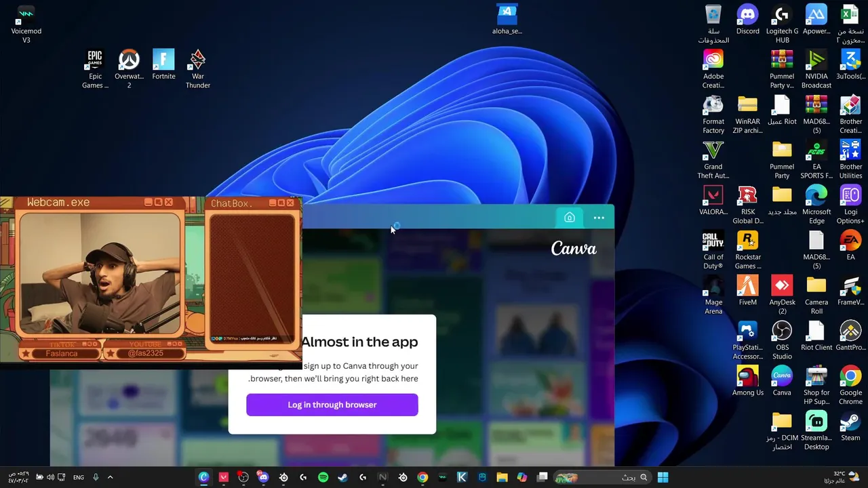
Task: Select Format Factory desktop icon
Action: tap(713, 115)
